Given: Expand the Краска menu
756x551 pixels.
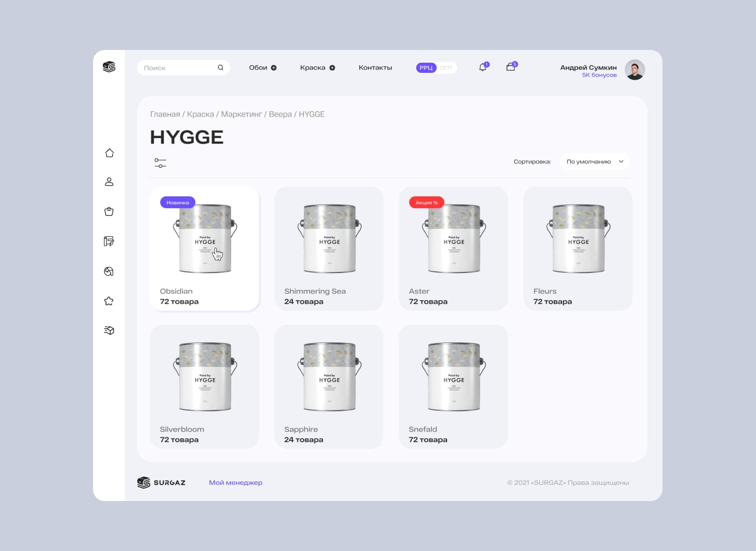Looking at the screenshot, I should tap(317, 68).
